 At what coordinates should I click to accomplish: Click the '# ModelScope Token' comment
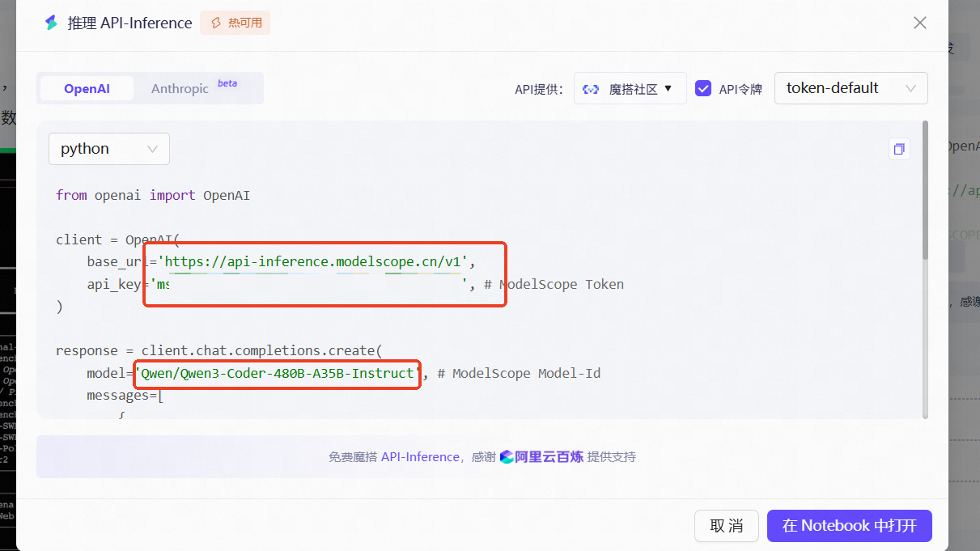click(x=554, y=284)
